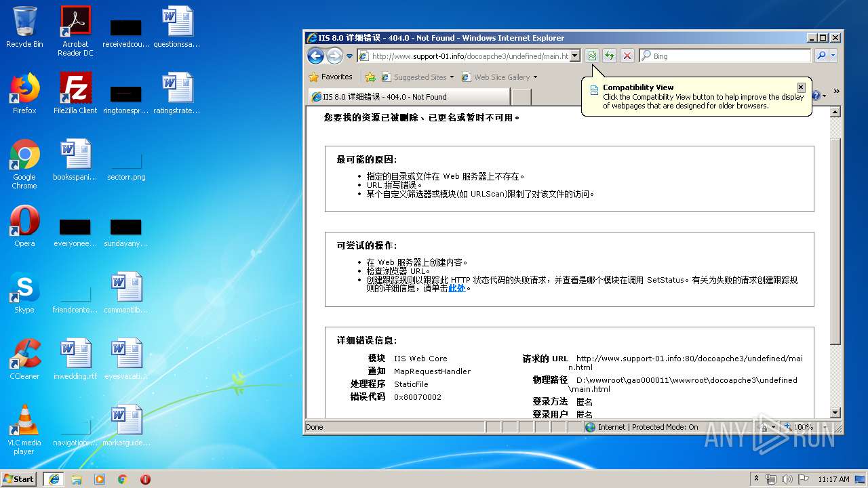Open the Google Chrome desktop icon
The width and height of the screenshot is (868, 488).
(x=24, y=164)
